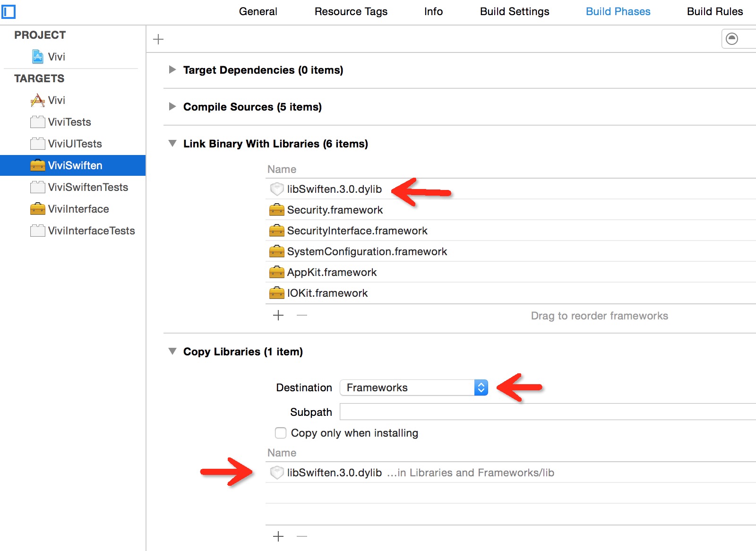Image resolution: width=756 pixels, height=551 pixels.
Task: Add a library under Link Binary list
Action: coord(278,315)
